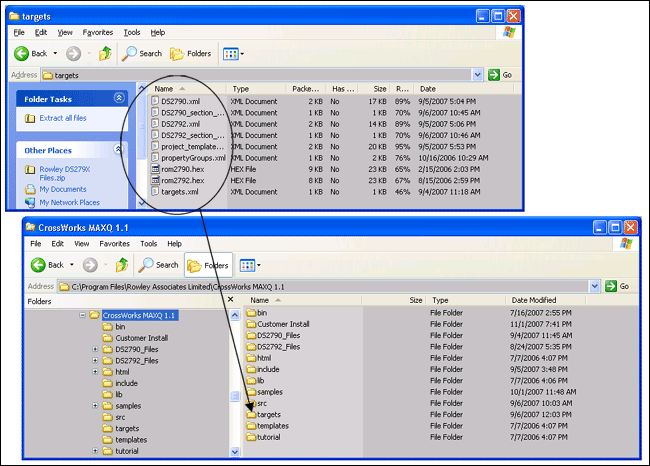Open My Network Places link
Viewport: 650px width, 466px height.
(x=70, y=202)
